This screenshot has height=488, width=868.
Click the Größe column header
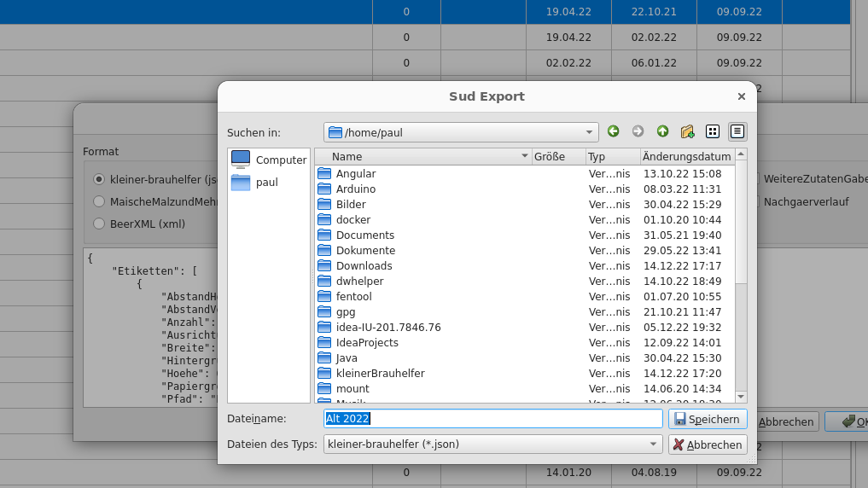[x=557, y=156]
